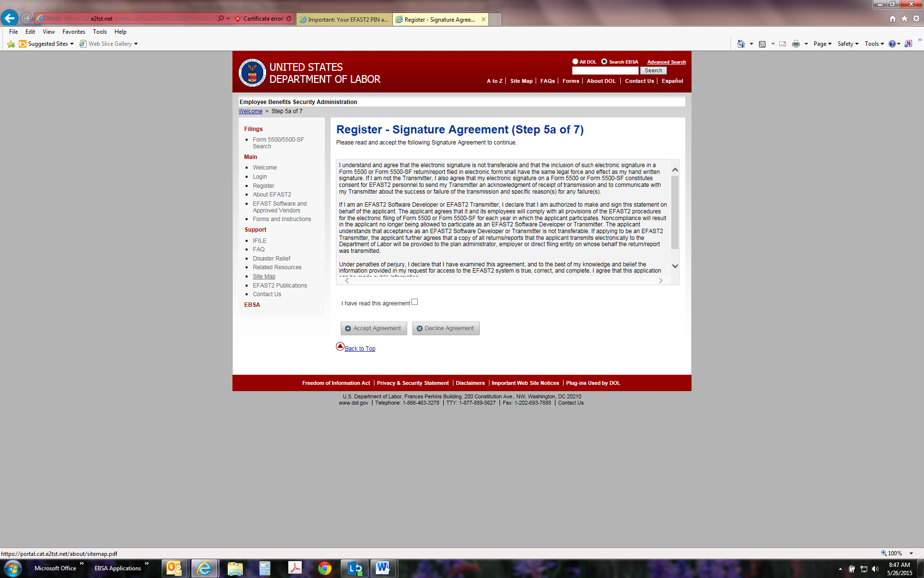Image resolution: width=924 pixels, height=578 pixels.
Task: Check the 'I have read this agreement' box
Action: pos(415,302)
